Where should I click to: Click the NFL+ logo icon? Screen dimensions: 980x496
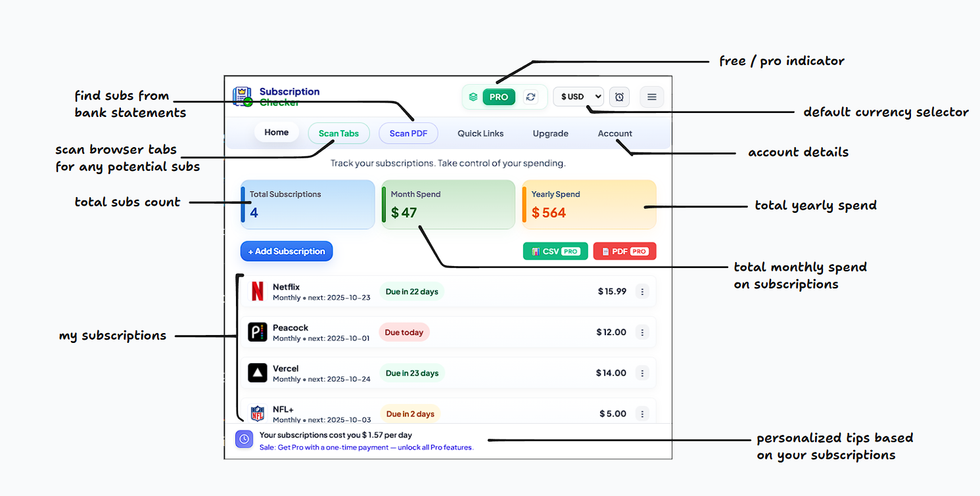click(x=258, y=413)
